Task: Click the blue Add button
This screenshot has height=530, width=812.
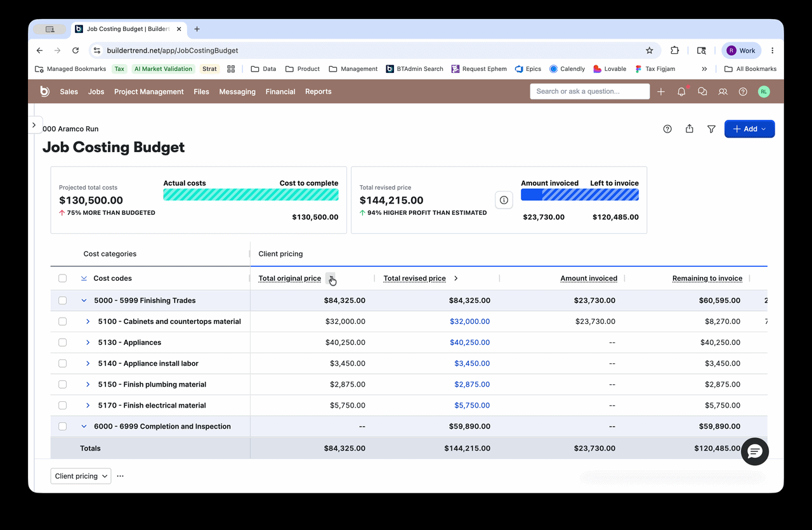Action: pyautogui.click(x=750, y=129)
